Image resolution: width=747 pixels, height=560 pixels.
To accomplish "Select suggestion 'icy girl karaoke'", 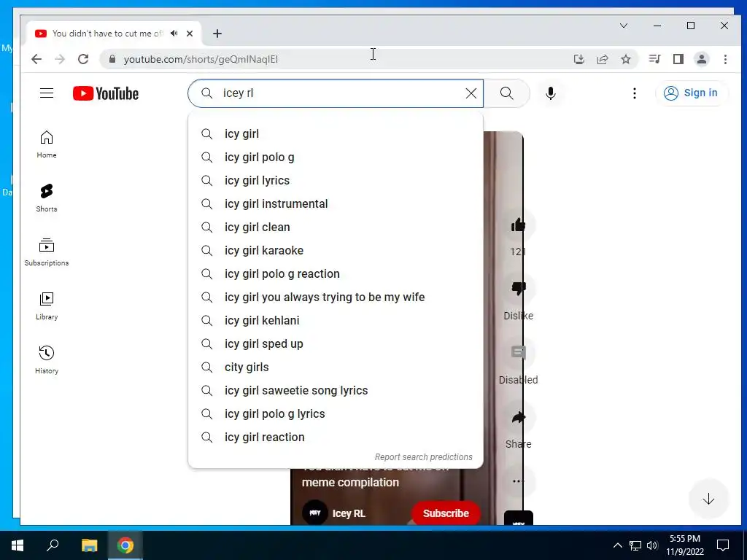I will coord(336,251).
